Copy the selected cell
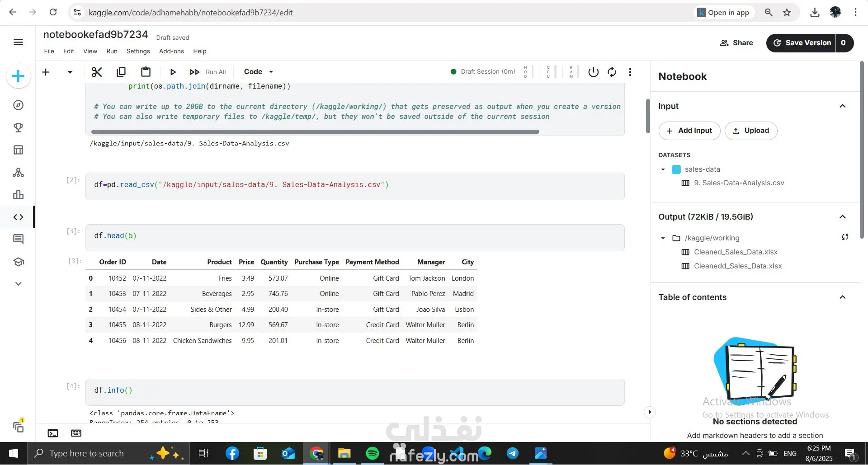This screenshot has height=465, width=868. (121, 72)
